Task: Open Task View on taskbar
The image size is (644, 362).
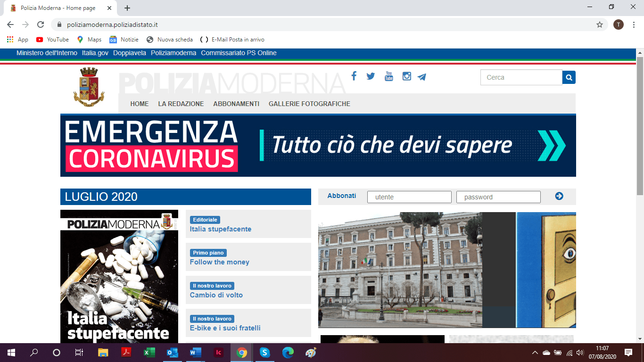Action: point(79,352)
